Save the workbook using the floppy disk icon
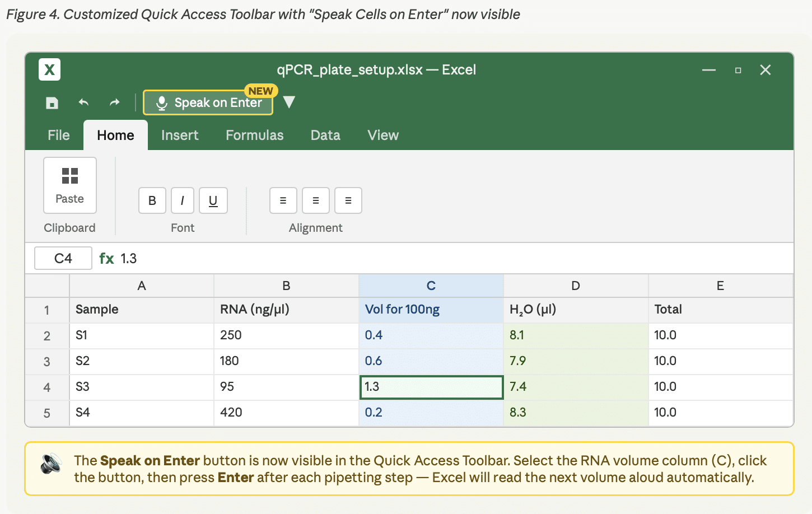 pos(52,102)
